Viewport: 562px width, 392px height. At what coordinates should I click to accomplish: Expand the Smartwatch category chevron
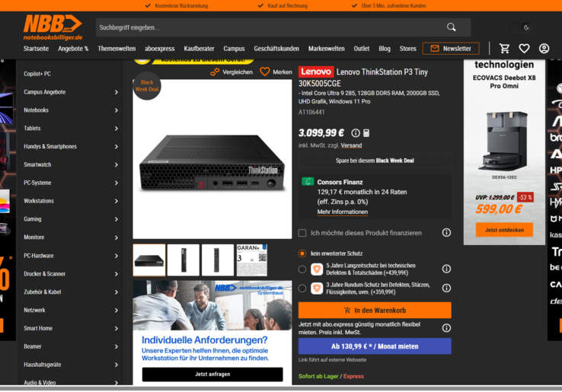pyautogui.click(x=116, y=165)
